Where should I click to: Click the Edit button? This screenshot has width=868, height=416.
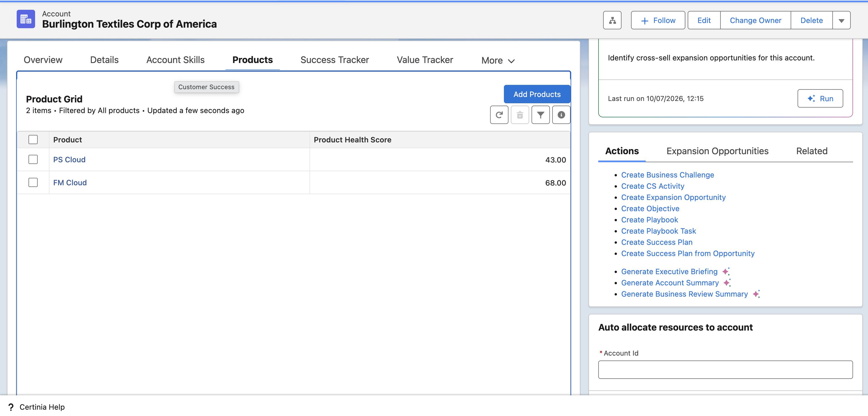703,20
